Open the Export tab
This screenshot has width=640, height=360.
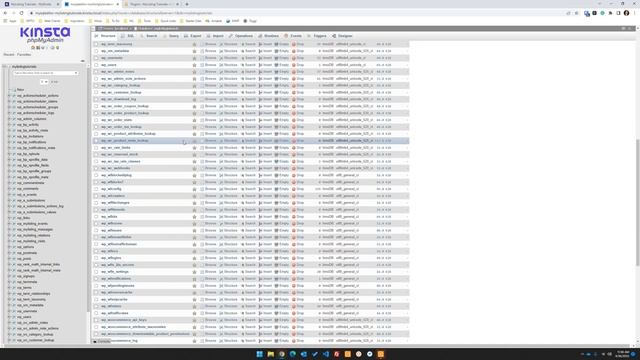[x=193, y=36]
